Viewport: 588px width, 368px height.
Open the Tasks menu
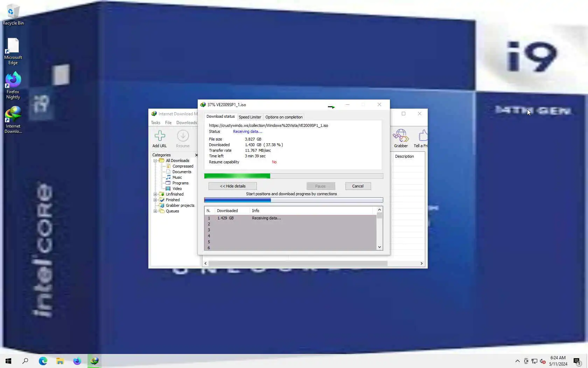[155, 123]
